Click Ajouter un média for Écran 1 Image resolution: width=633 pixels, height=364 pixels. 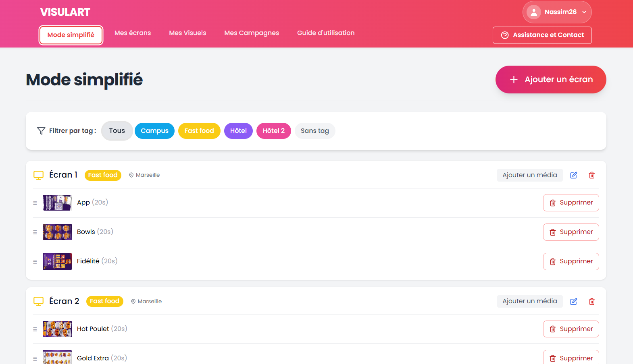pos(529,175)
